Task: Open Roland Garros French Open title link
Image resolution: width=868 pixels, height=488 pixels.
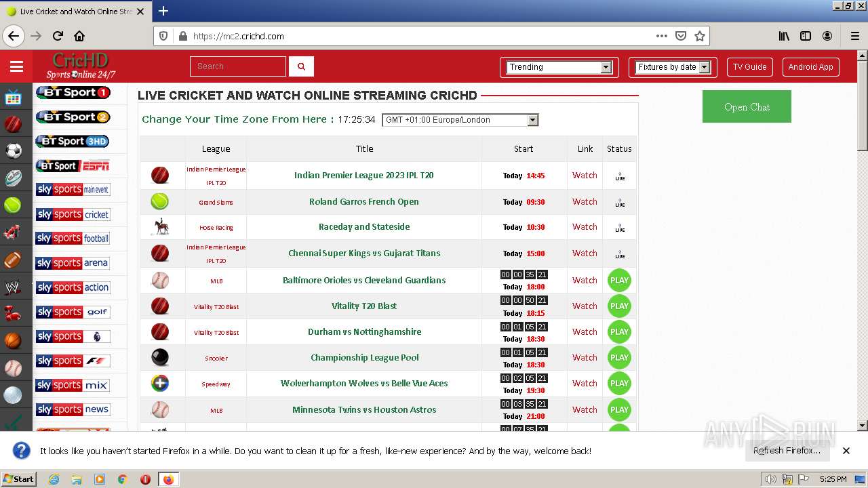Action: pos(364,201)
